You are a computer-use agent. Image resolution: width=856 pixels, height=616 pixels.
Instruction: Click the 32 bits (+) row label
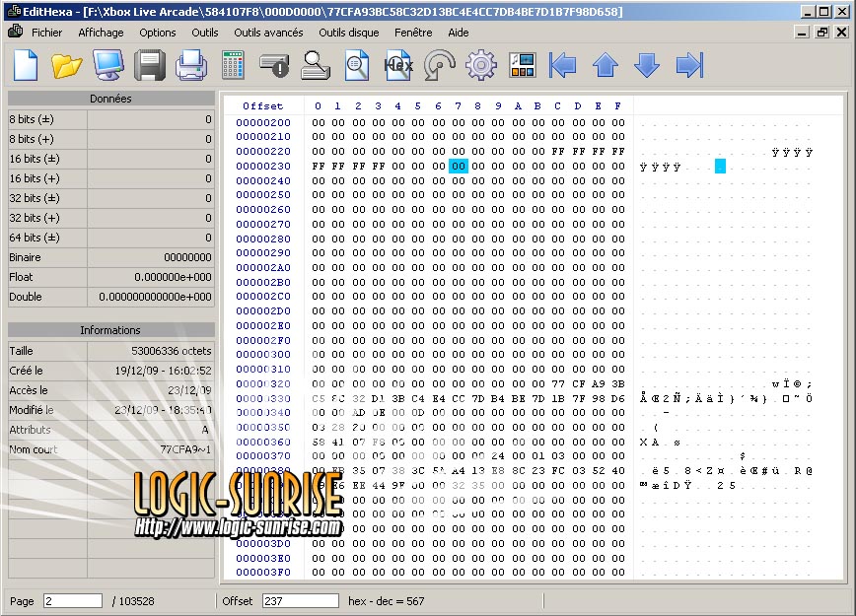[x=34, y=218]
